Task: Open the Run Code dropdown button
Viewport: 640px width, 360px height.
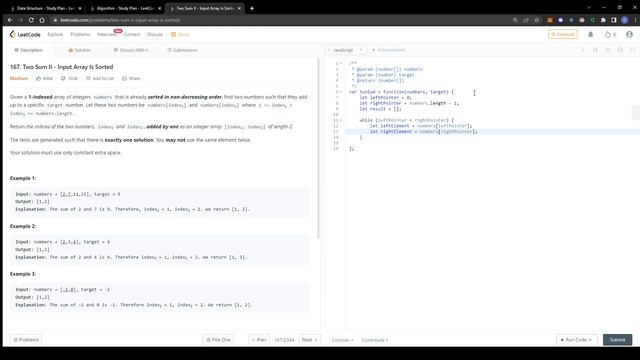Action: [576, 340]
